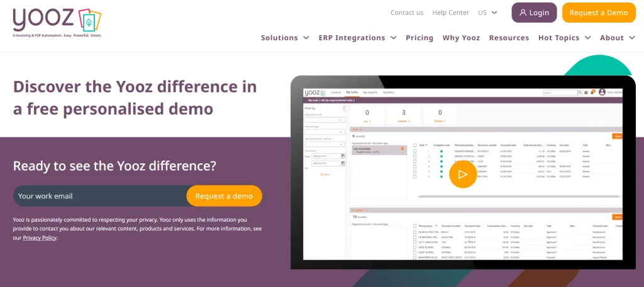Submit with the orange Request a demo button

(x=225, y=196)
